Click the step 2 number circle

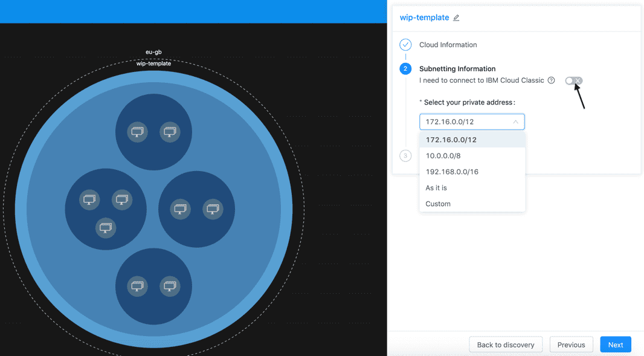click(x=405, y=69)
